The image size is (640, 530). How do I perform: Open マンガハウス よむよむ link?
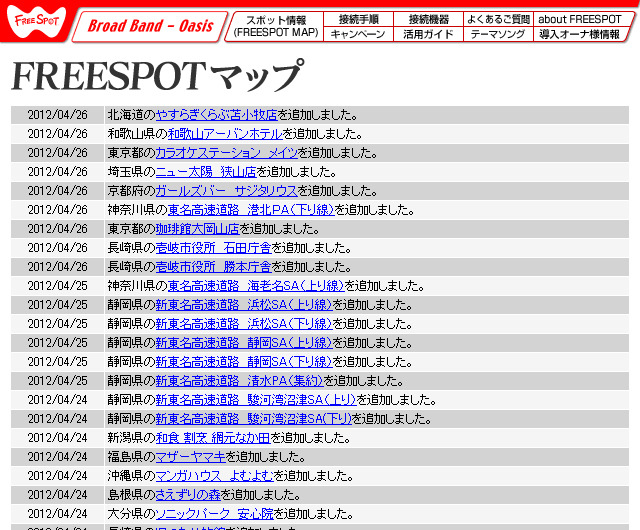tap(215, 476)
